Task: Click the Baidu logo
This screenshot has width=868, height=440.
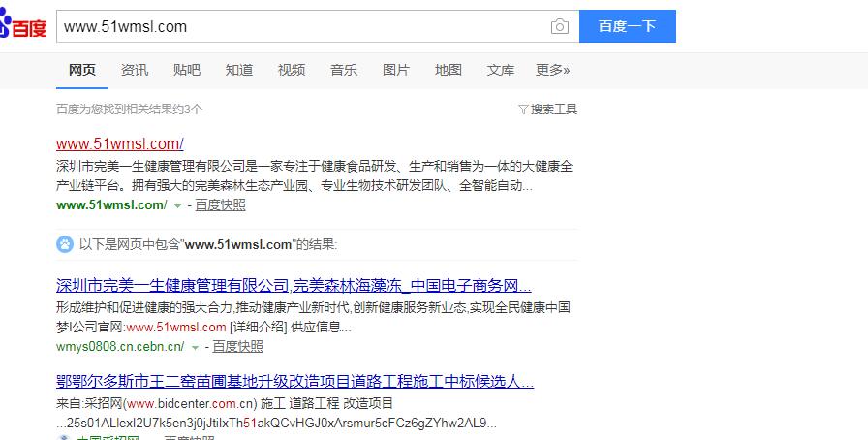Action: click(x=23, y=25)
